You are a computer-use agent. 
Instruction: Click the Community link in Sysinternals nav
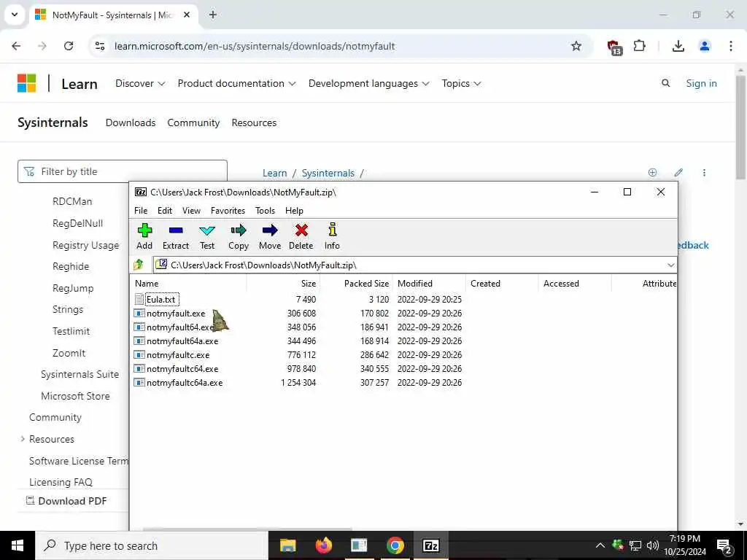click(x=193, y=122)
